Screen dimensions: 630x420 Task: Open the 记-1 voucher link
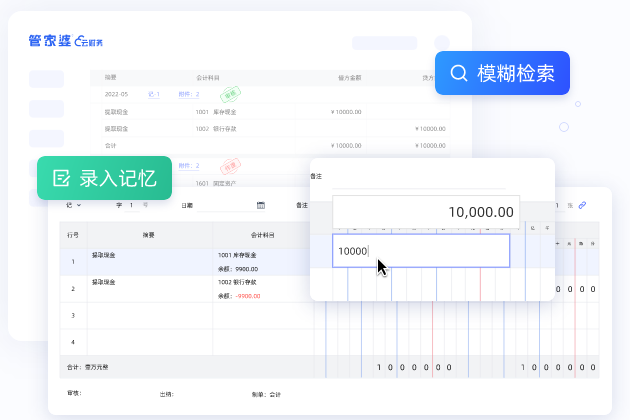(154, 94)
